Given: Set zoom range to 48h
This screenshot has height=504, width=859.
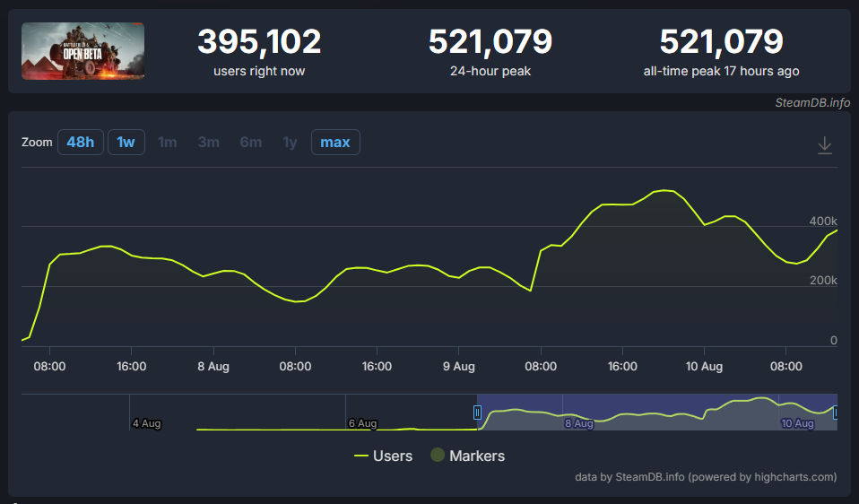Looking at the screenshot, I should (x=81, y=143).
